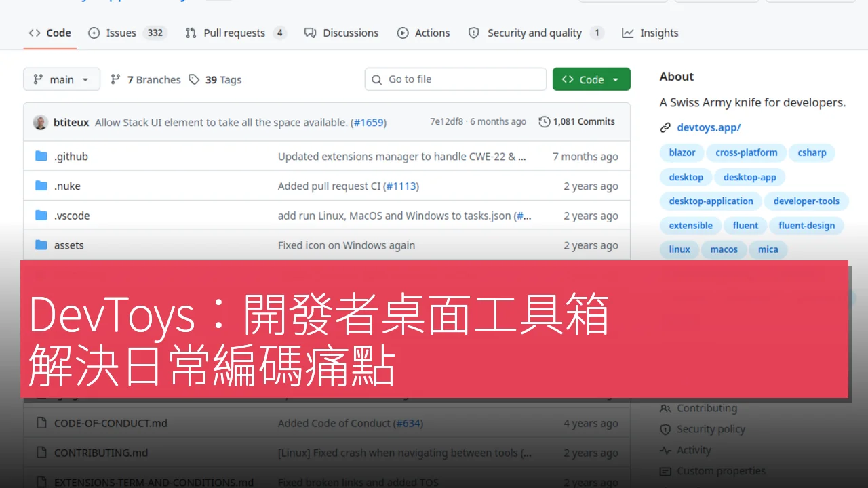The width and height of the screenshot is (868, 488).
Task: Open commit 'Fixed crash when navigating between tools'
Action: 405,453
